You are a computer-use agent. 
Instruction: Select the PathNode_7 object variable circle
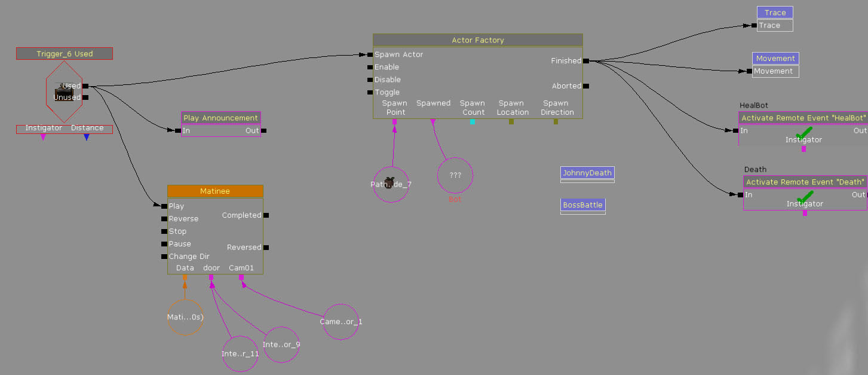tap(391, 184)
